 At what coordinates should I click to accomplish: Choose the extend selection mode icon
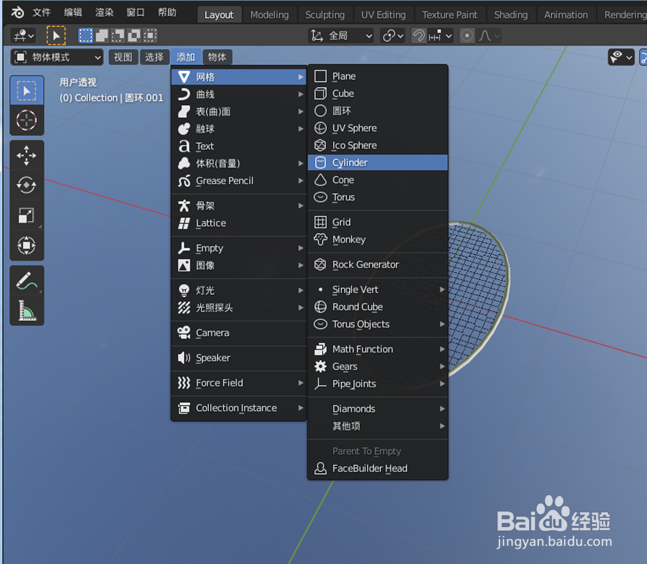[102, 35]
